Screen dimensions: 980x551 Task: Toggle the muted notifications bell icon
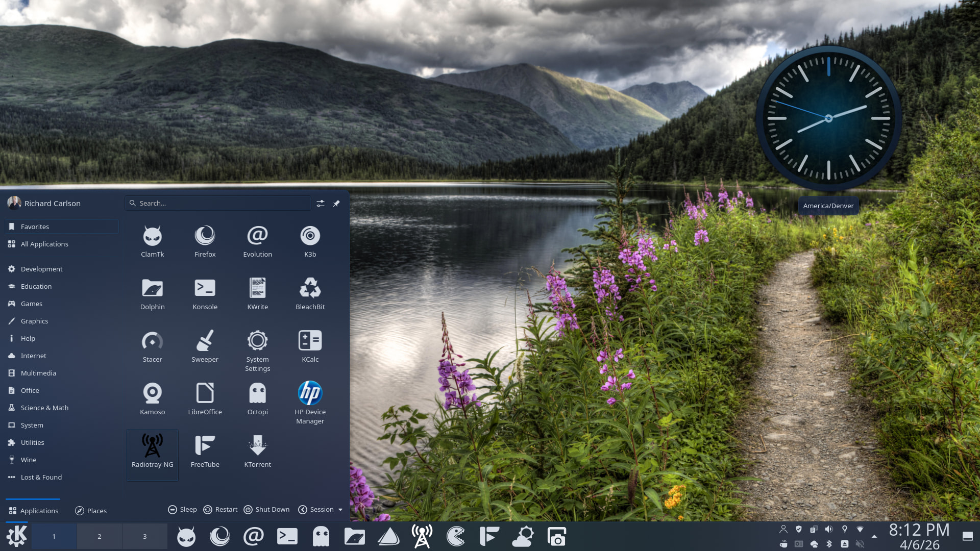tap(860, 544)
